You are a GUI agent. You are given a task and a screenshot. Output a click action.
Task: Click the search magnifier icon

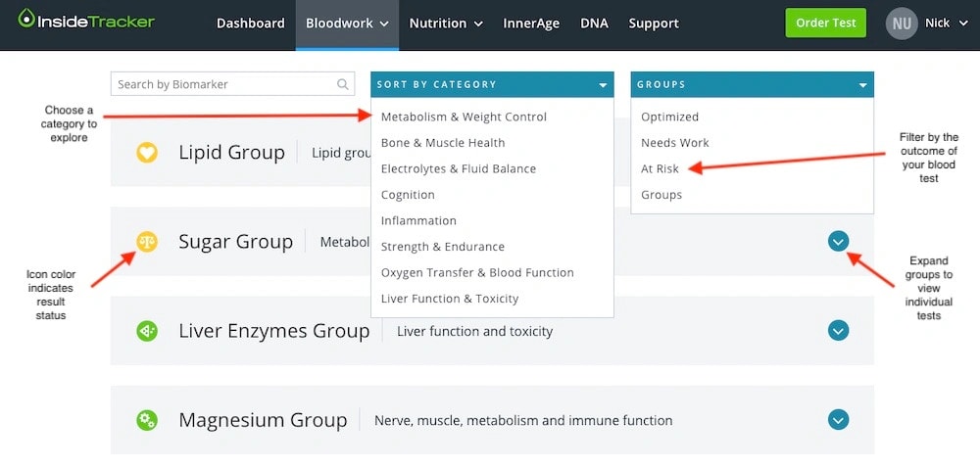[x=342, y=84]
